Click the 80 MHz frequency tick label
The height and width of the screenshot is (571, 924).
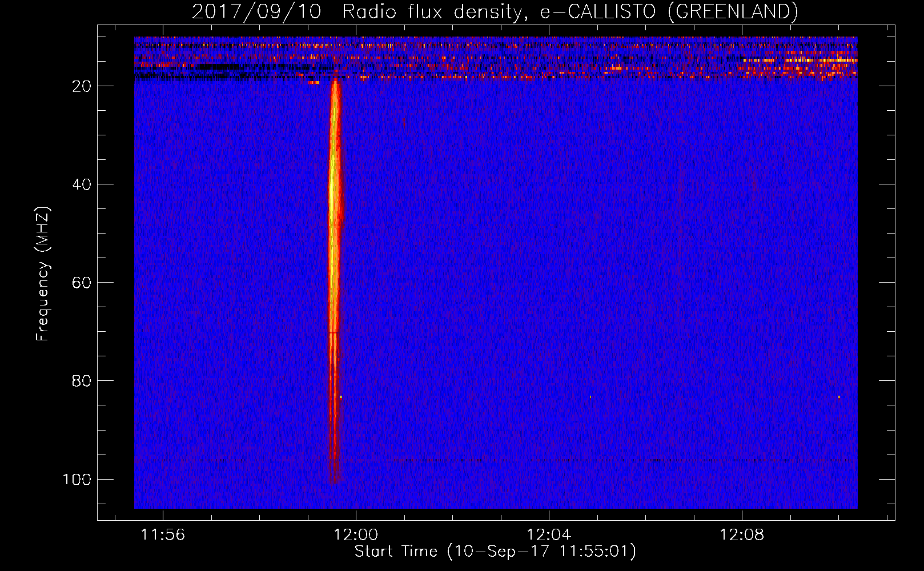point(82,381)
